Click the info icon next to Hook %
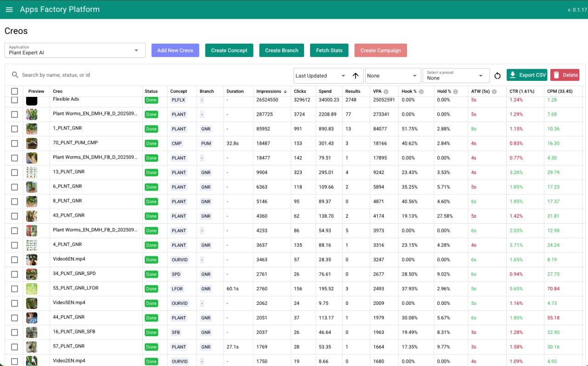 [x=421, y=91]
